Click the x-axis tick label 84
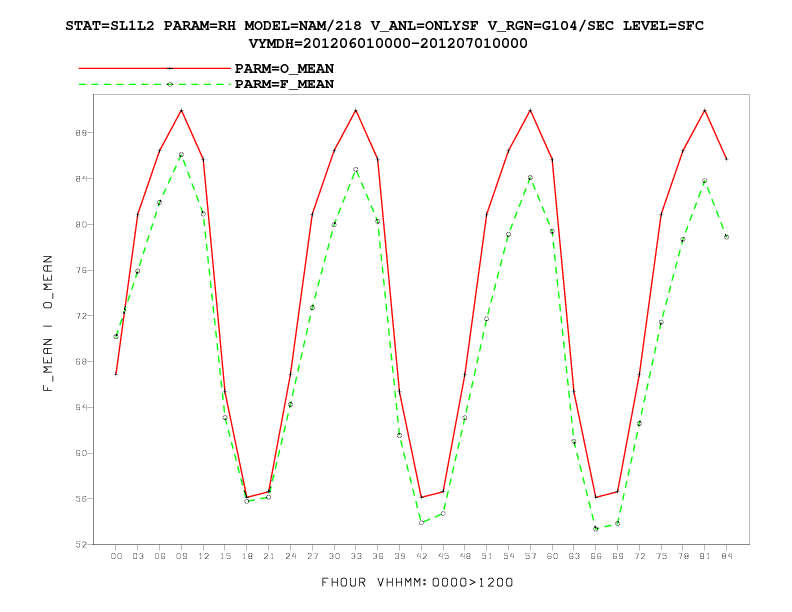This screenshot has width=792, height=612. (x=727, y=556)
